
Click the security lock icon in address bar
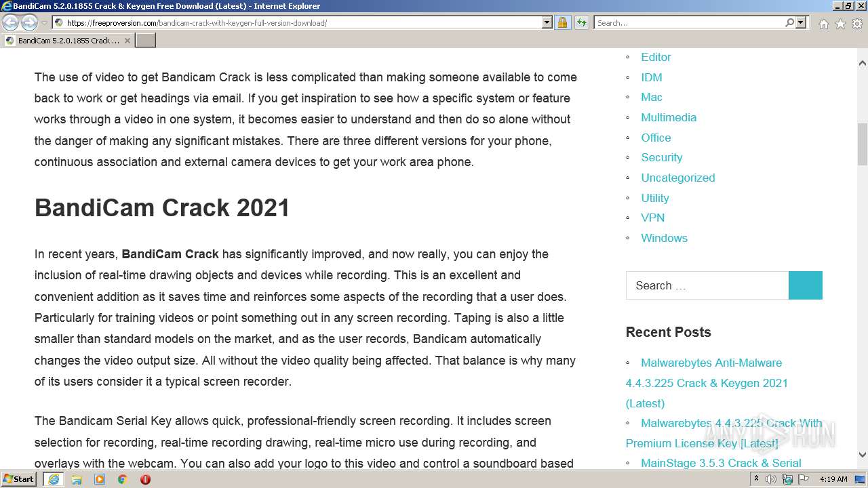(x=562, y=23)
